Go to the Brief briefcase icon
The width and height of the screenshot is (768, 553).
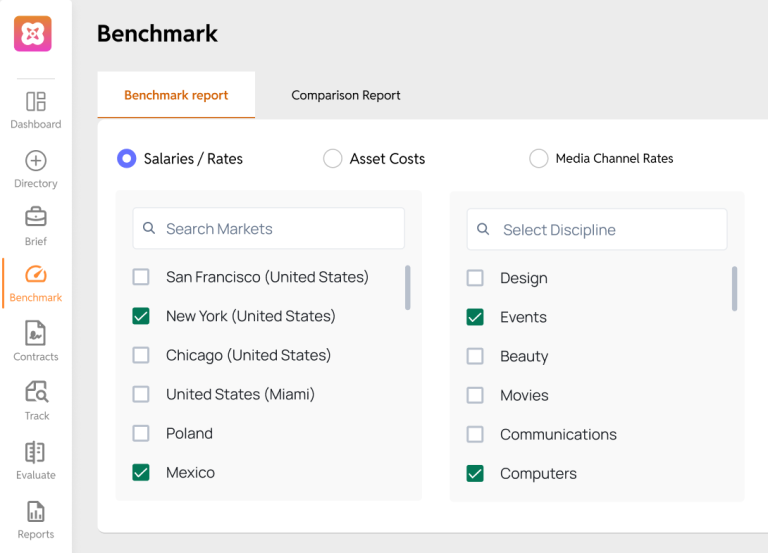[x=36, y=216]
